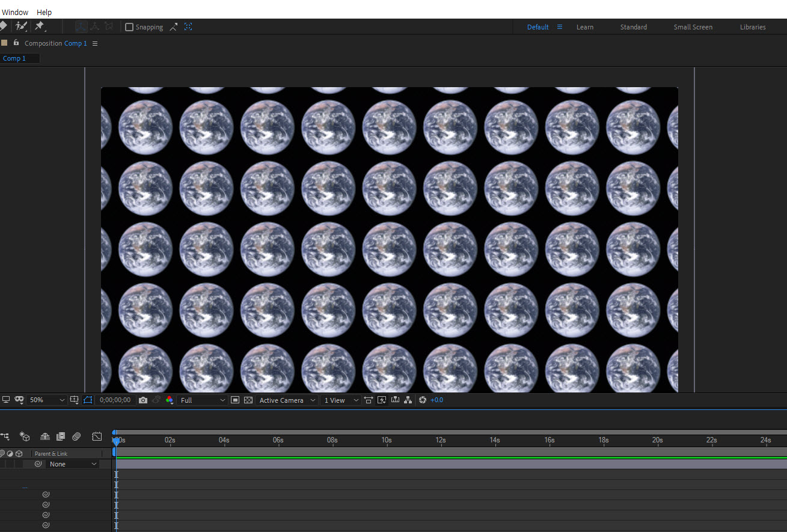Click the gray work area bar
787x532 pixels.
point(451,451)
